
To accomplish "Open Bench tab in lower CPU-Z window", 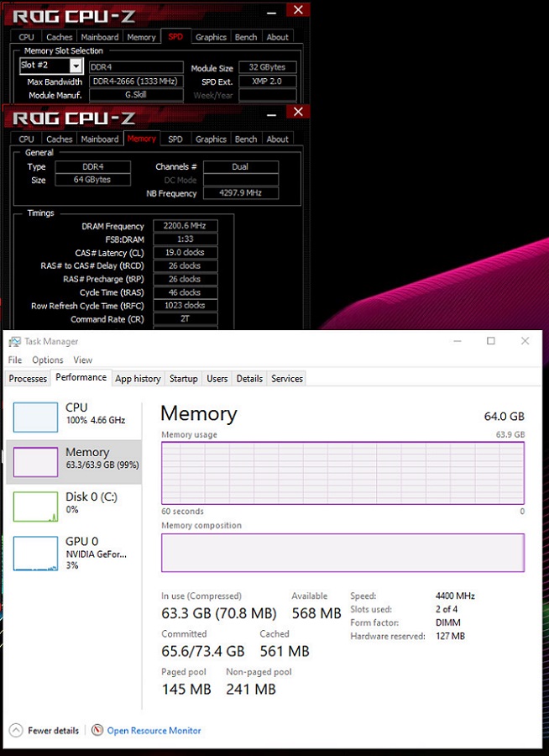I will pyautogui.click(x=246, y=139).
